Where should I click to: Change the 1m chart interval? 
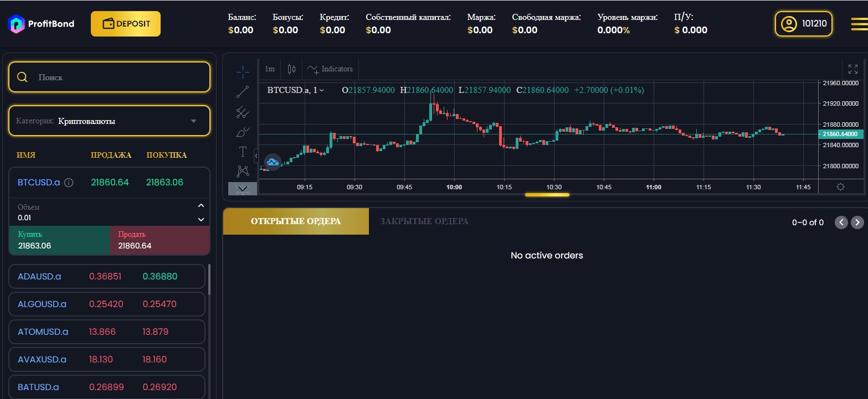point(270,69)
